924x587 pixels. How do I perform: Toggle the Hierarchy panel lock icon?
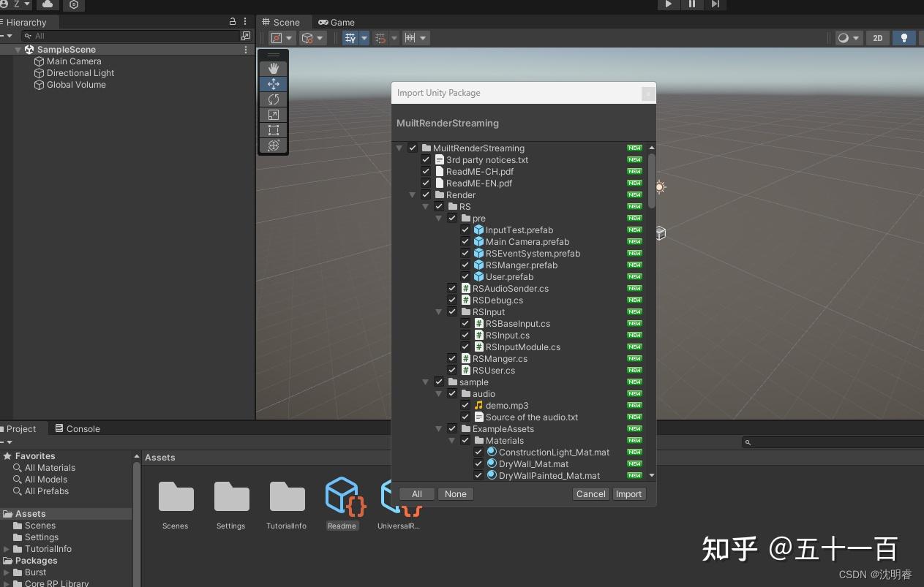233,22
